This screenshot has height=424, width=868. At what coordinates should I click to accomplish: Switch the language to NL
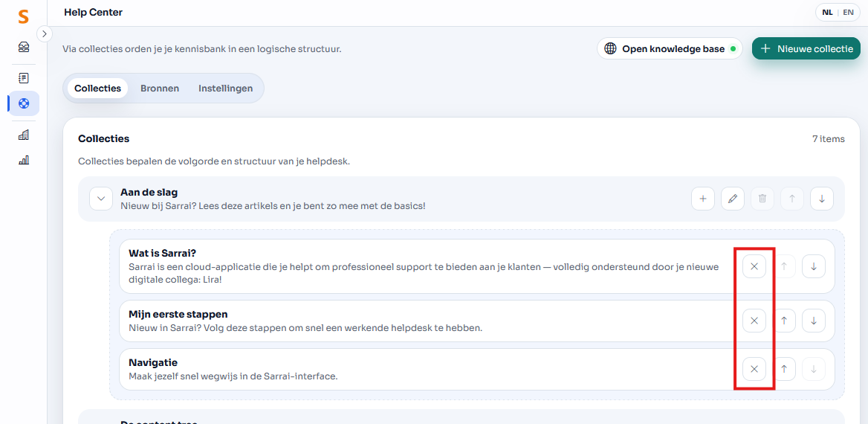coord(827,13)
